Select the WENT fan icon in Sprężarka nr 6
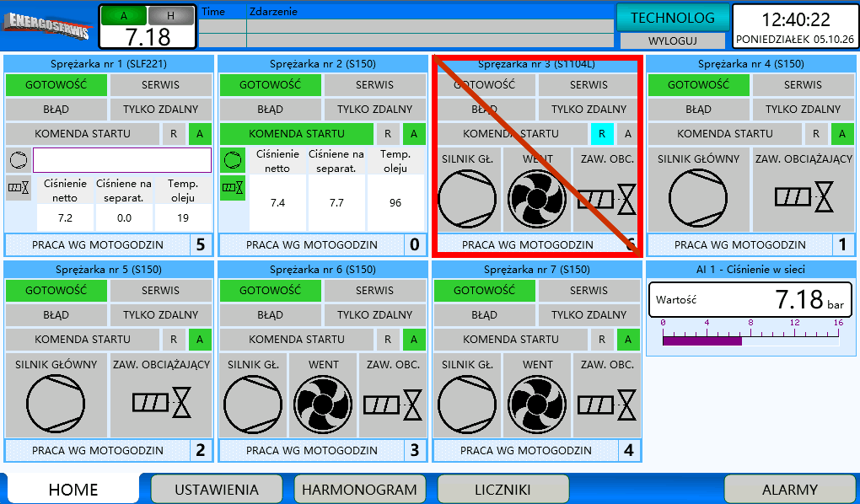The width and height of the screenshot is (860, 504). click(x=323, y=405)
